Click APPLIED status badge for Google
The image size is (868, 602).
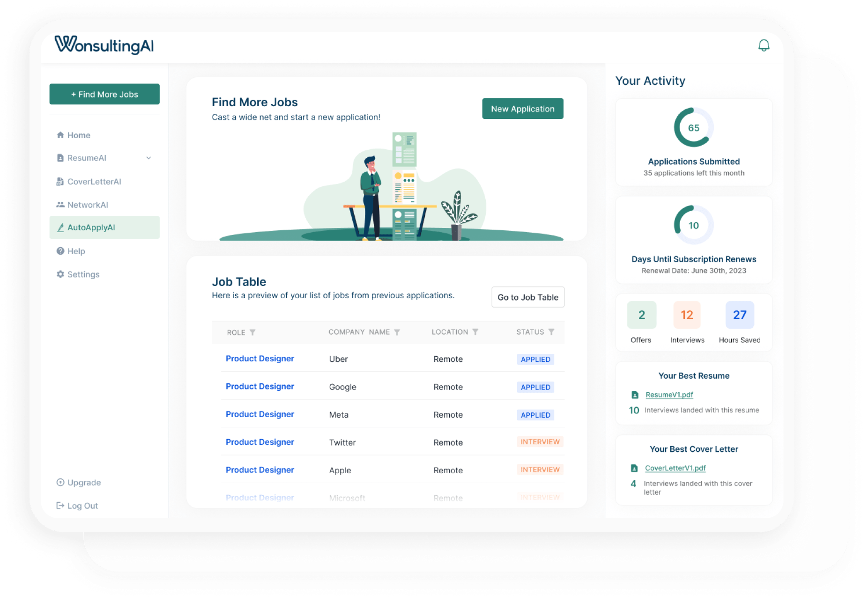[x=535, y=387]
